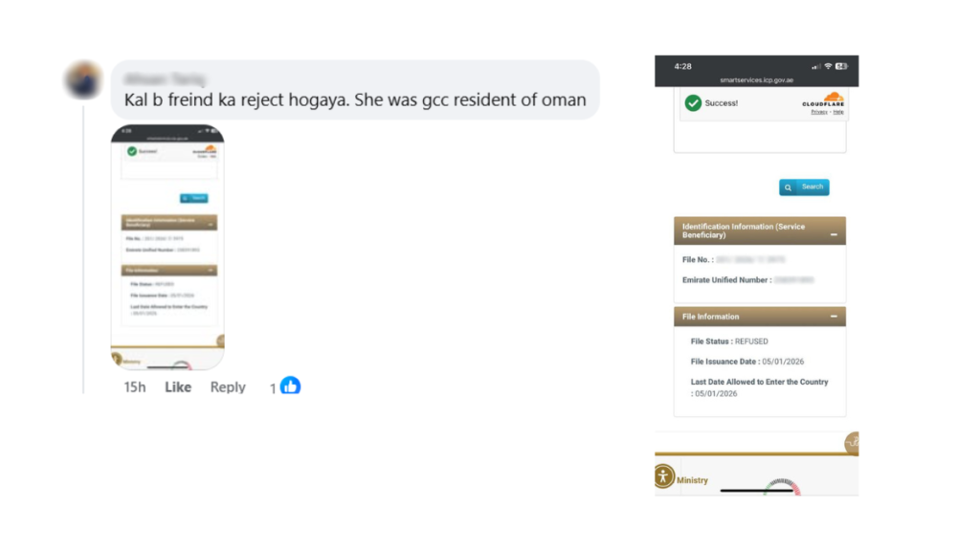Click the 15h comment timestamp
Image resolution: width=980 pixels, height=551 pixels.
point(135,387)
